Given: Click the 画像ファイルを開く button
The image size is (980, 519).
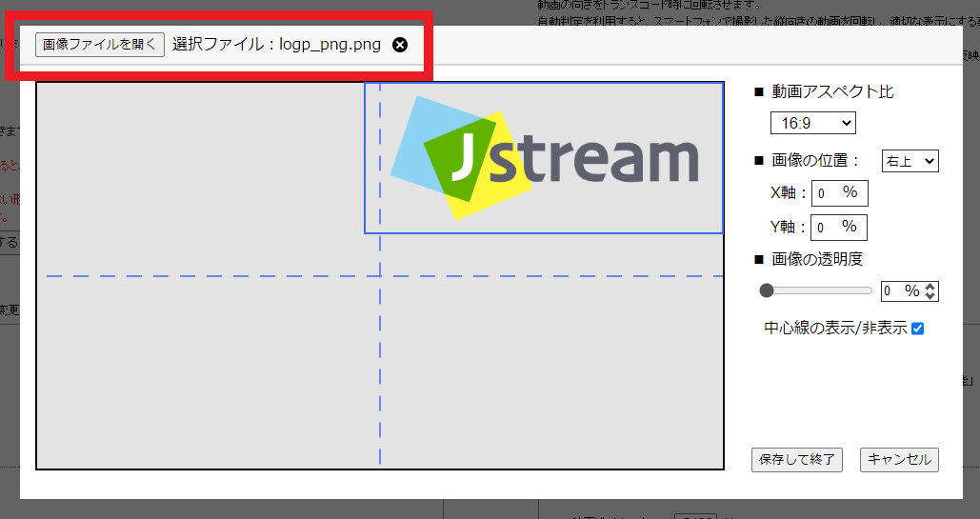Looking at the screenshot, I should 100,45.
